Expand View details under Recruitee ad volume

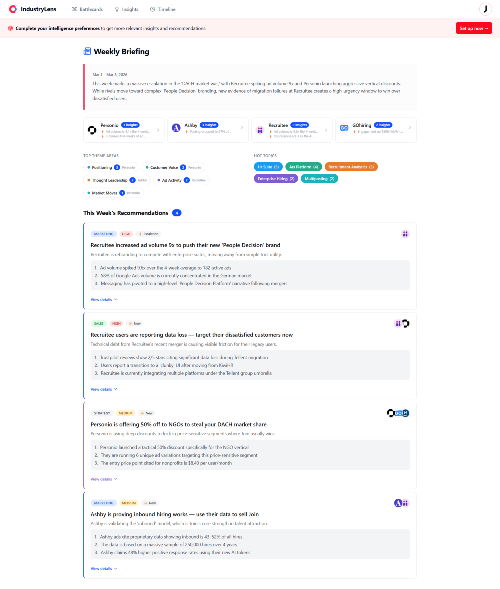click(x=104, y=299)
